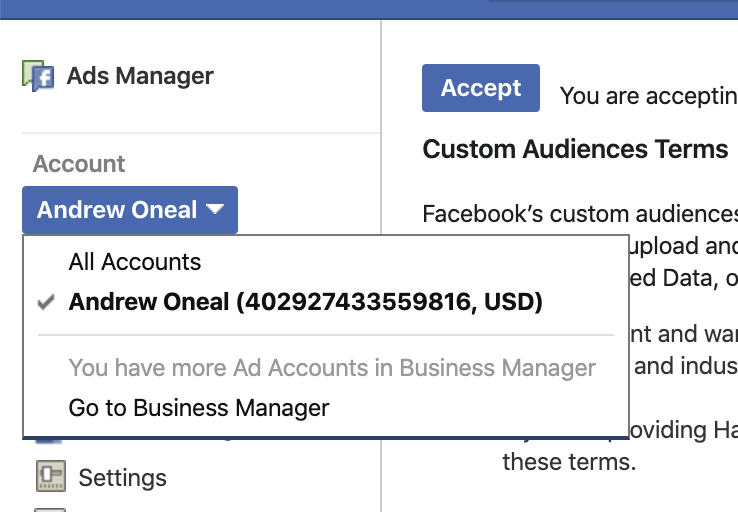Viewport: 738px width, 512px height.
Task: Click the grayed 'You have more Ad Accounts' text
Action: [332, 368]
